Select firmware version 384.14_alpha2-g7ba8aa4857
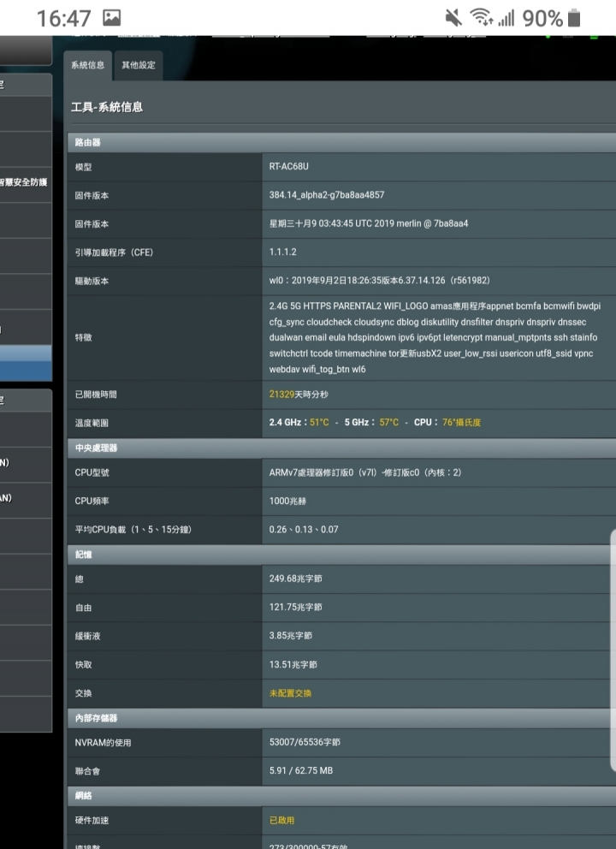616x849 pixels. tap(327, 195)
